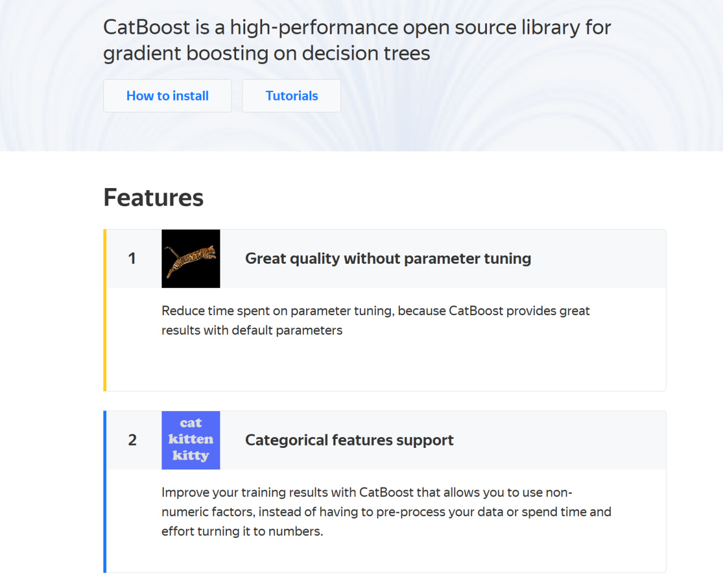Click the blue accent bar on feature two

pos(105,491)
